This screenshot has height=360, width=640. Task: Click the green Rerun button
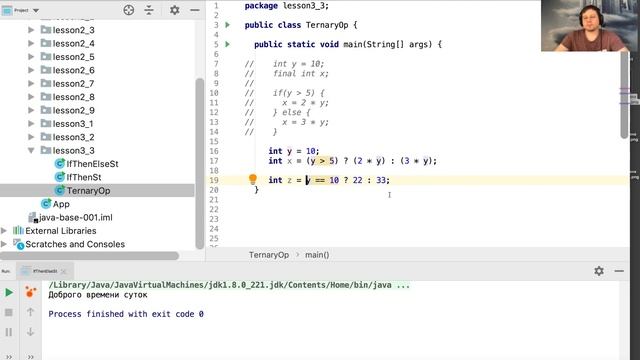[9, 292]
